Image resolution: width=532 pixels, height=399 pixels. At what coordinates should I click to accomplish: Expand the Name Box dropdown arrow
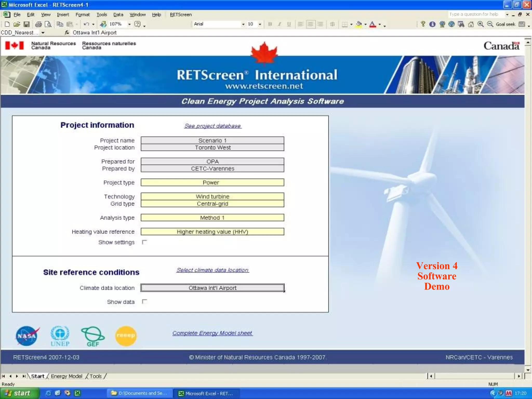coord(43,33)
